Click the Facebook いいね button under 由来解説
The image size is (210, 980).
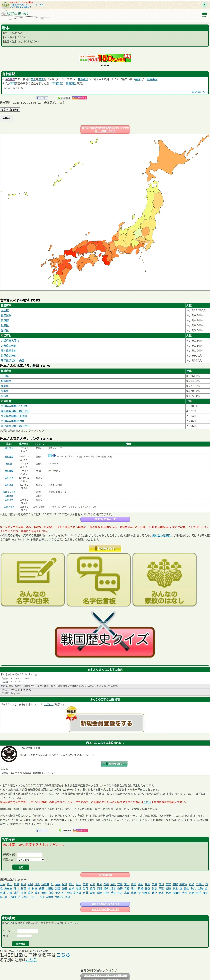click(x=42, y=98)
